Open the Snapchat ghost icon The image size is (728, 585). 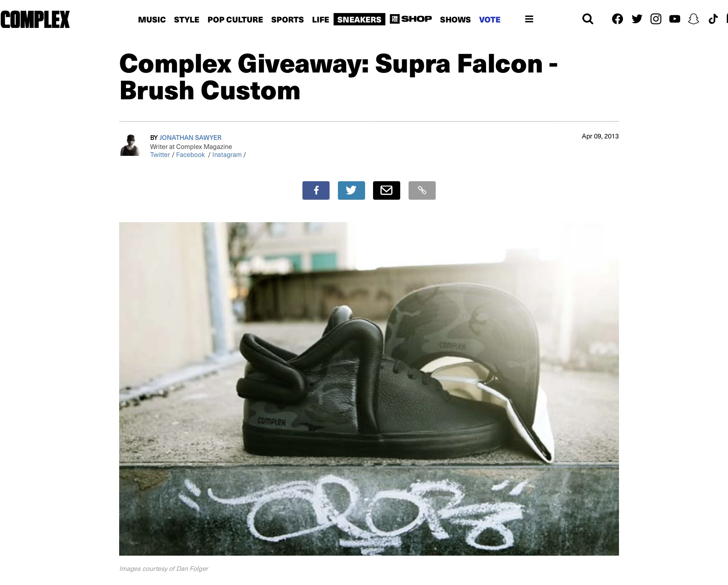click(x=694, y=19)
